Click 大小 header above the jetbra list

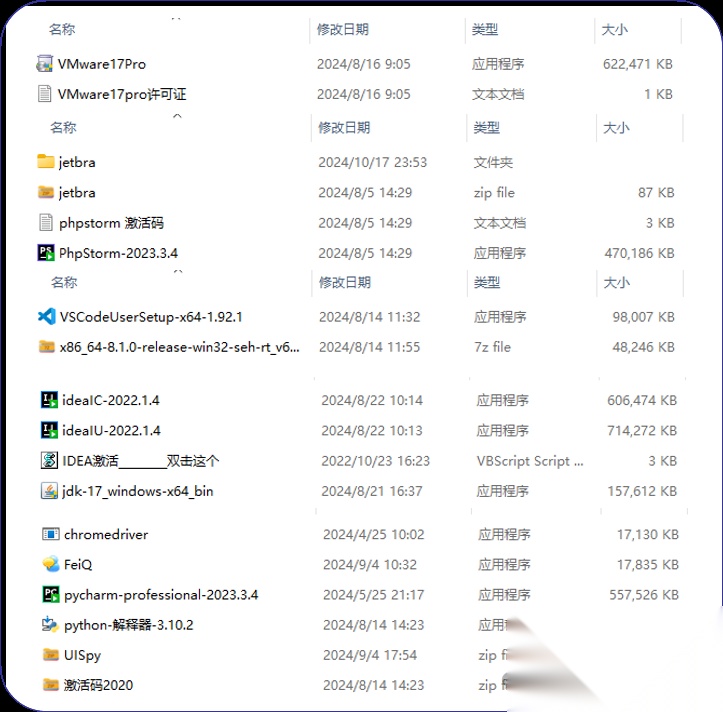coord(616,127)
